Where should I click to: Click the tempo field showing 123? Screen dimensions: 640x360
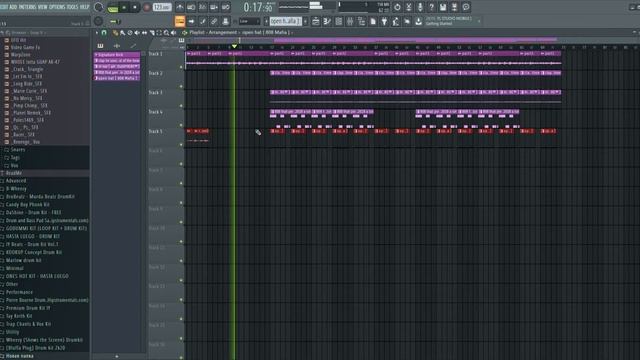coord(162,7)
